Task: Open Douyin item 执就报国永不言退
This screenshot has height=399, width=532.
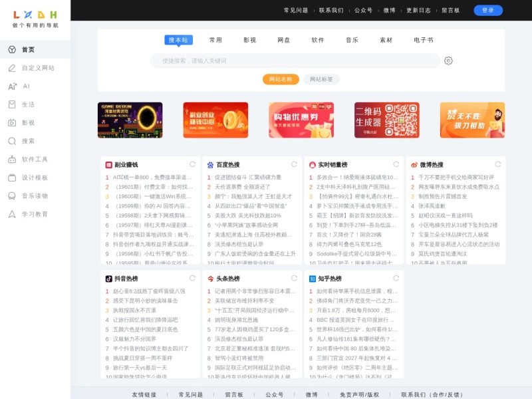Action: point(134,310)
